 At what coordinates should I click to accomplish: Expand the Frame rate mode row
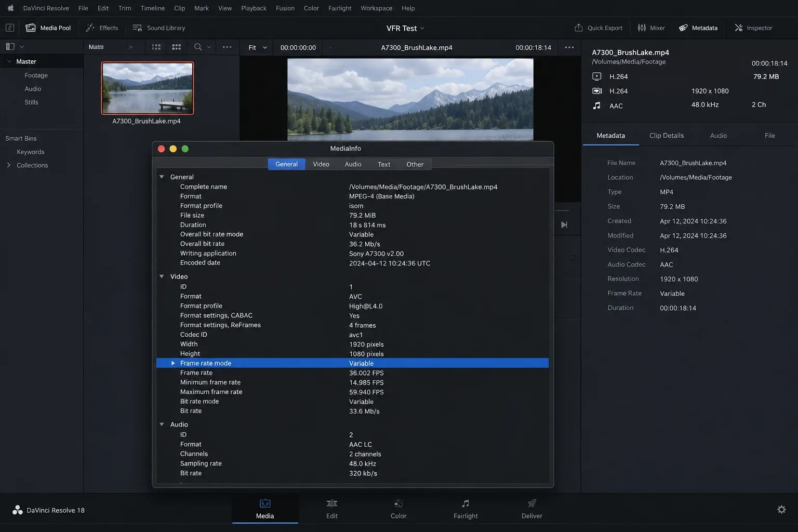(173, 363)
